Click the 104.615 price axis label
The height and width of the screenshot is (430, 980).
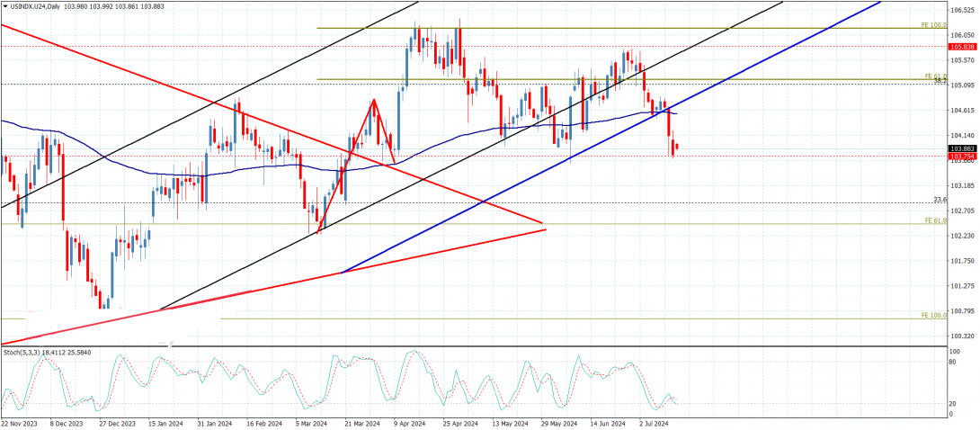tap(963, 111)
